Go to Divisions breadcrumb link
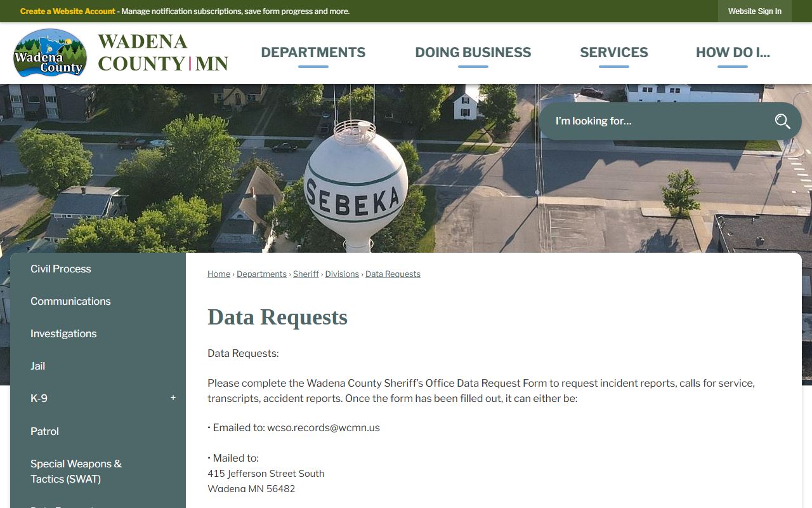The width and height of the screenshot is (812, 508). coord(342,274)
